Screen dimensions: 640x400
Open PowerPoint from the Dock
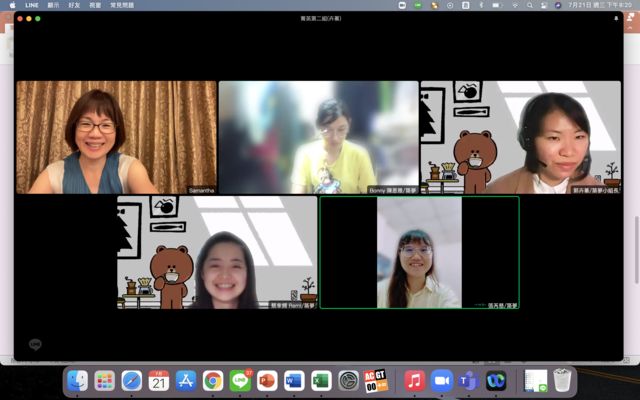(x=267, y=381)
